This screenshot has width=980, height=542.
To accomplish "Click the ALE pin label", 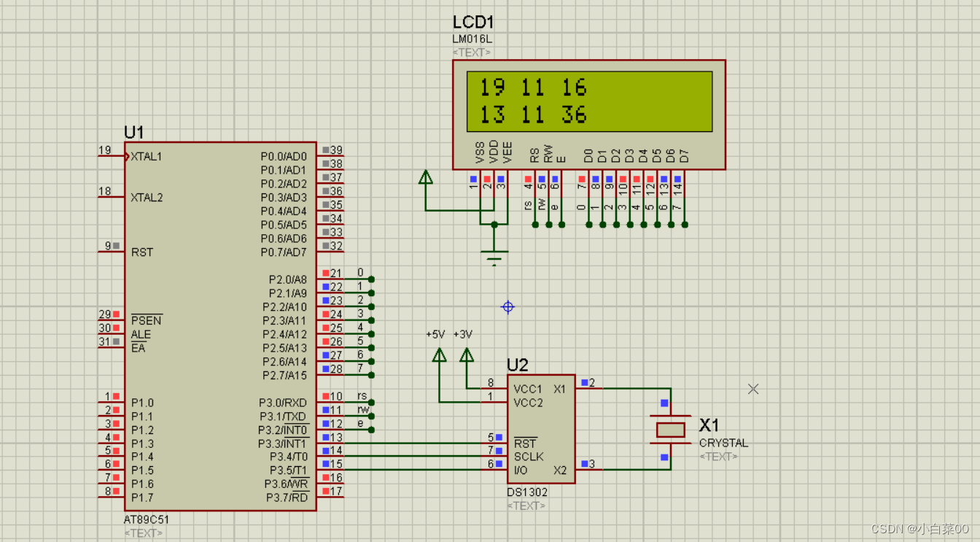I will point(141,335).
